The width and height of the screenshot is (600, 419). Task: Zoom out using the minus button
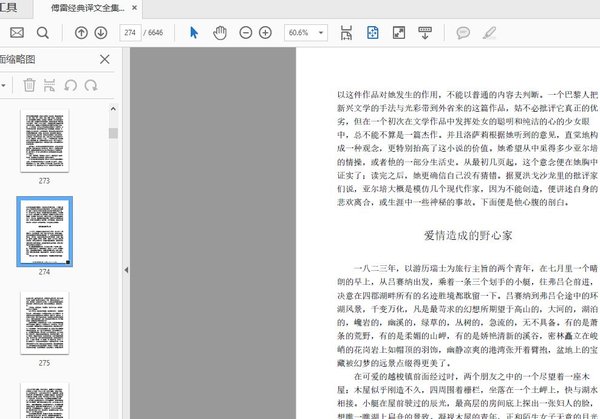(247, 33)
